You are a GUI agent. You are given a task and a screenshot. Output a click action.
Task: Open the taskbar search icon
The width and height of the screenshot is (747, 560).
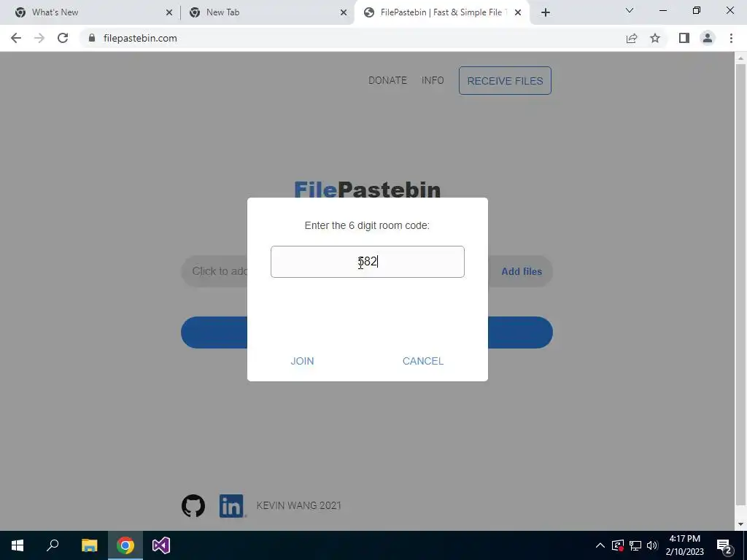[x=53, y=545]
